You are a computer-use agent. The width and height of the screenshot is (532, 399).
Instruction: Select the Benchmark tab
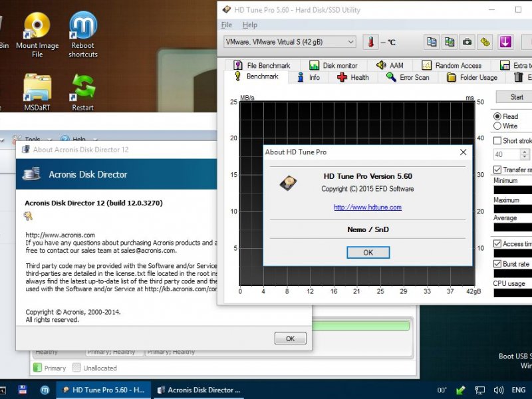(257, 76)
